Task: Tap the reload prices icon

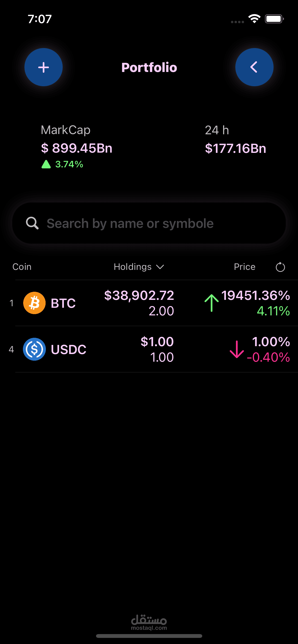Action: (x=280, y=267)
